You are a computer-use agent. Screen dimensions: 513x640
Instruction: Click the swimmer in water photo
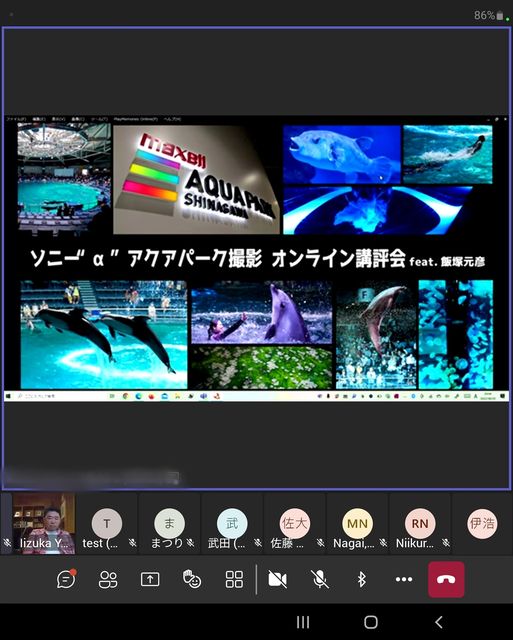pyautogui.click(x=448, y=154)
